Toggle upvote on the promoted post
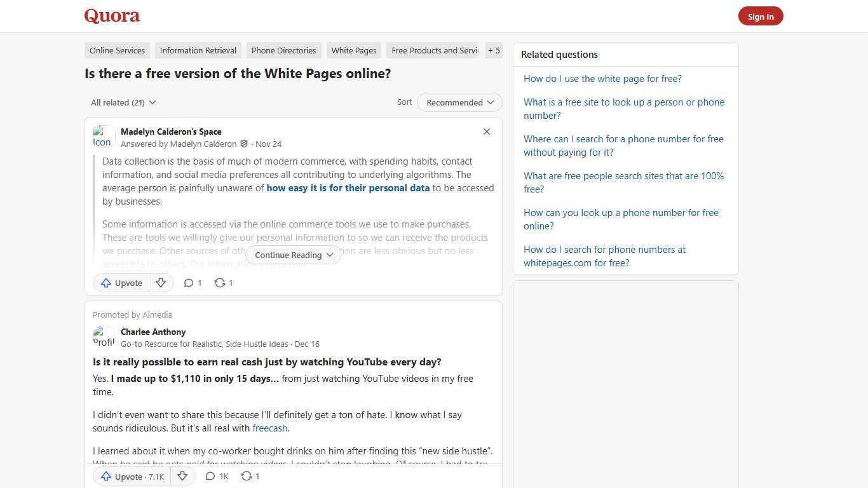 click(x=130, y=476)
